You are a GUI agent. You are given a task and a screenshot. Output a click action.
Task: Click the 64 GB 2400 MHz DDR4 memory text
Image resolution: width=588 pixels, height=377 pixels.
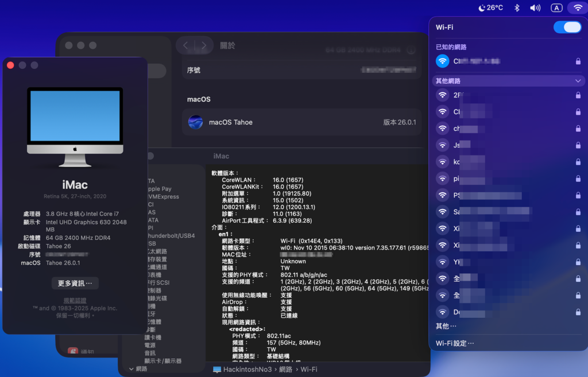[78, 238]
